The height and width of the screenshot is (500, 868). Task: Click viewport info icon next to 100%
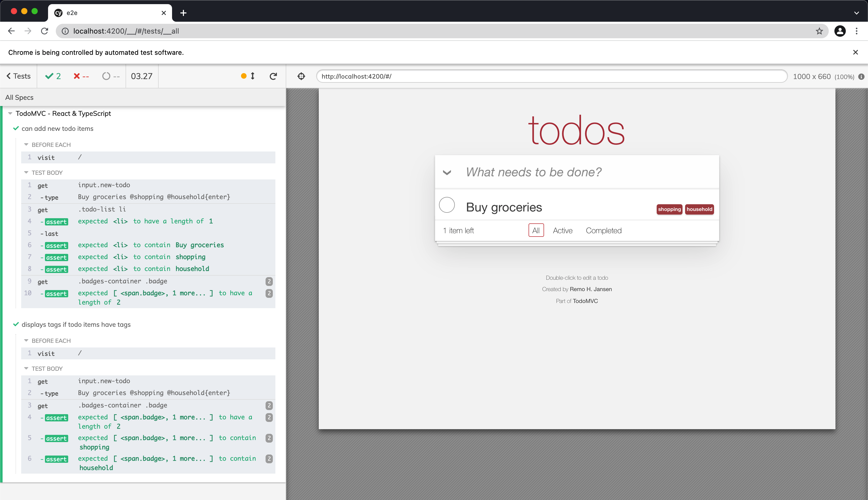pos(861,77)
